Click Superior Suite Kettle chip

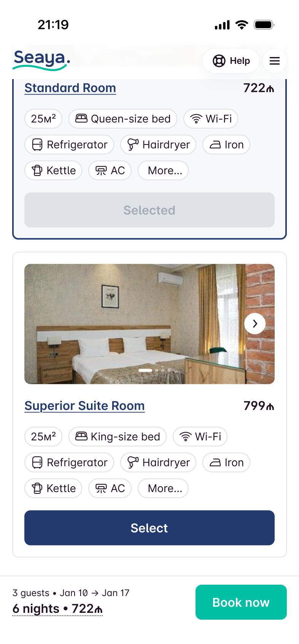(53, 489)
